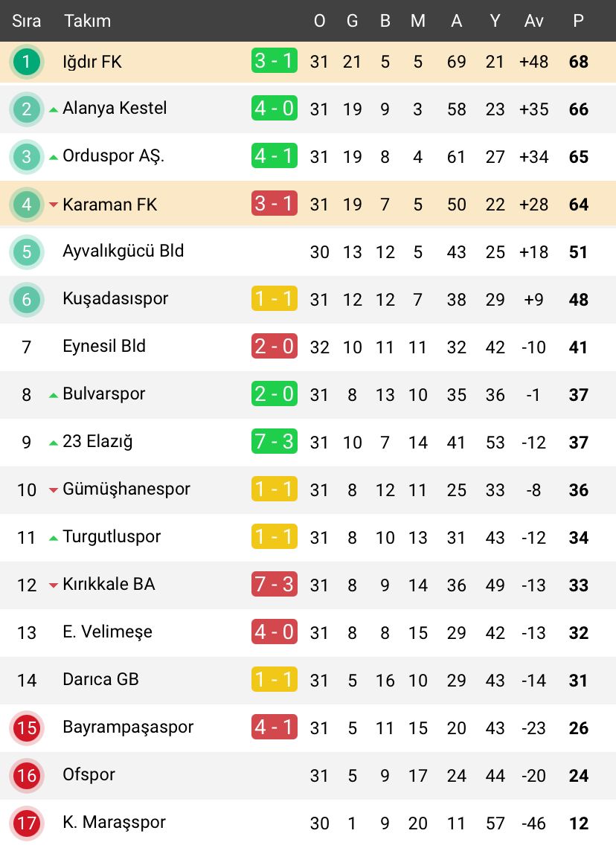616x845 pixels.
Task: Click the rank 1 green circle badge
Action: point(27,62)
